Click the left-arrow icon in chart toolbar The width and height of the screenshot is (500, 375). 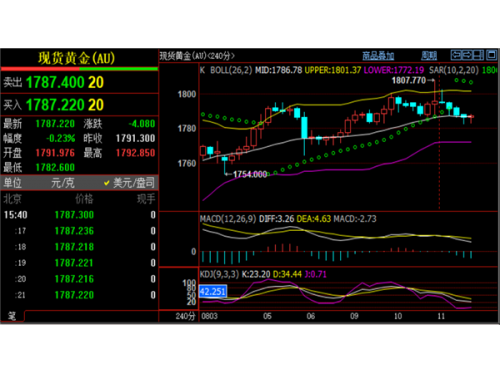coord(456,55)
